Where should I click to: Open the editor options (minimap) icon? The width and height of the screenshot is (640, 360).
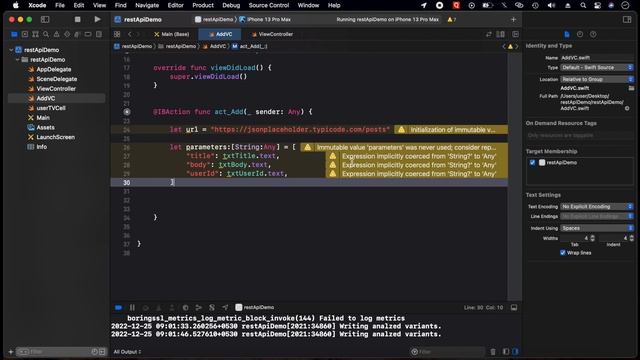(500, 34)
